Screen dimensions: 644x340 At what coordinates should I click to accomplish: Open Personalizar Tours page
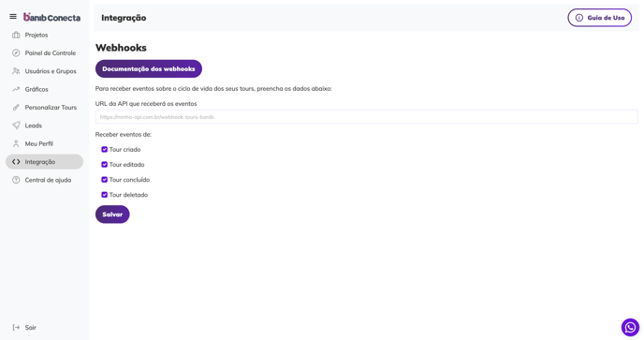coord(44,108)
